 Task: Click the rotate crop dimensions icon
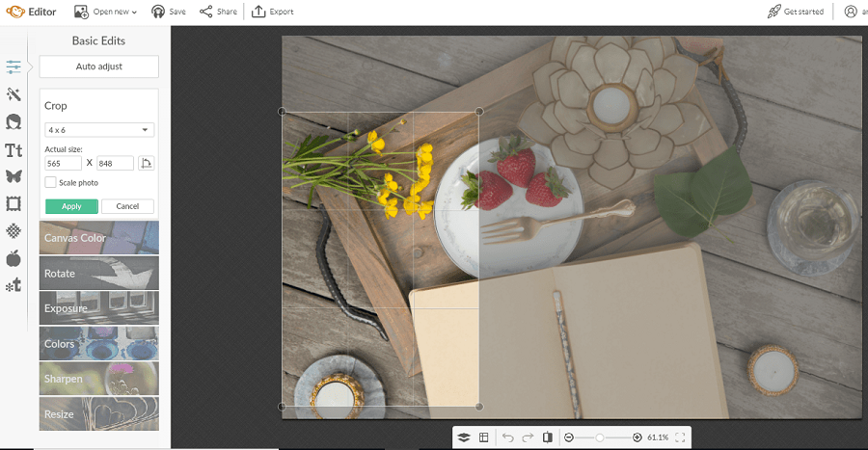click(x=147, y=163)
